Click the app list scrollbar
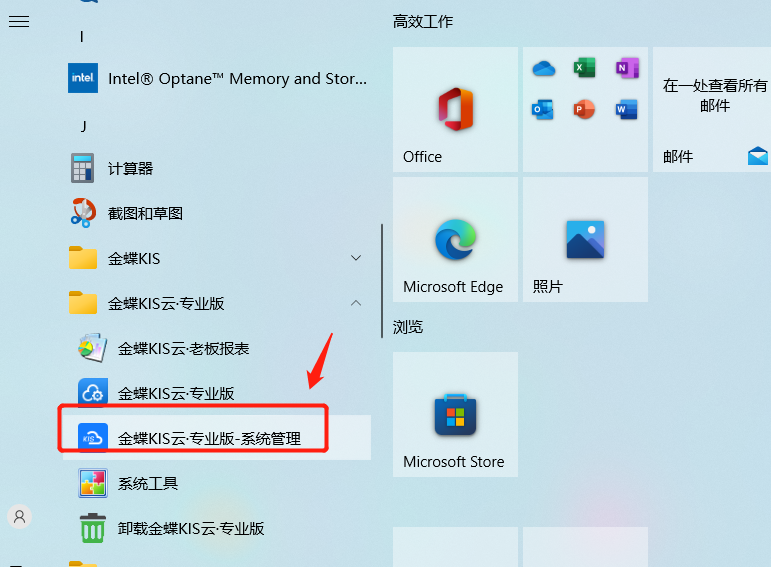771x567 pixels. point(382,281)
